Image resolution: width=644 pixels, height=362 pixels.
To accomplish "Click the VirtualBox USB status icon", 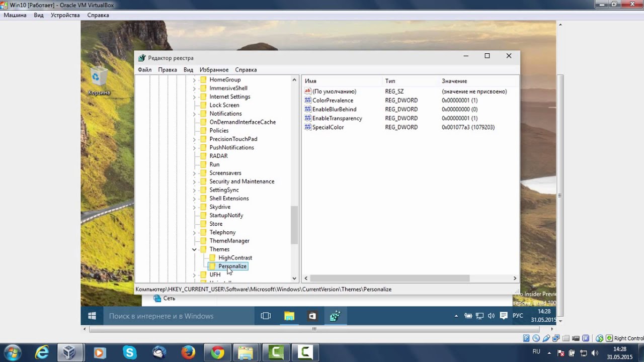I will point(545,338).
